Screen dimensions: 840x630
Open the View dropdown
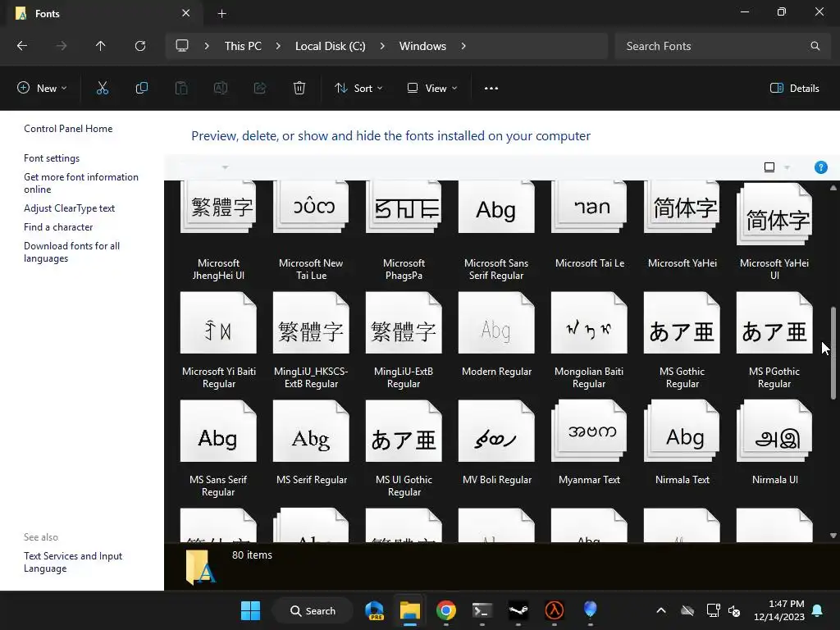click(431, 89)
